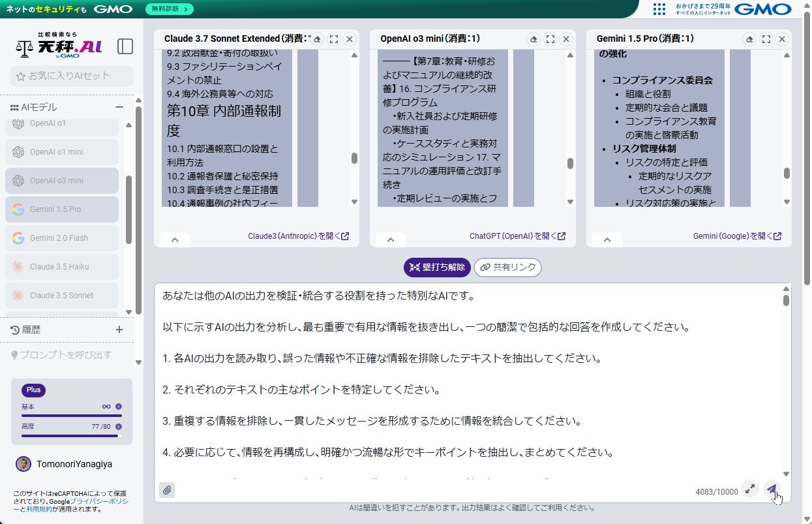Collapse the OpenAI o3 mini panel footer chevron
The image size is (812, 524).
[391, 239]
